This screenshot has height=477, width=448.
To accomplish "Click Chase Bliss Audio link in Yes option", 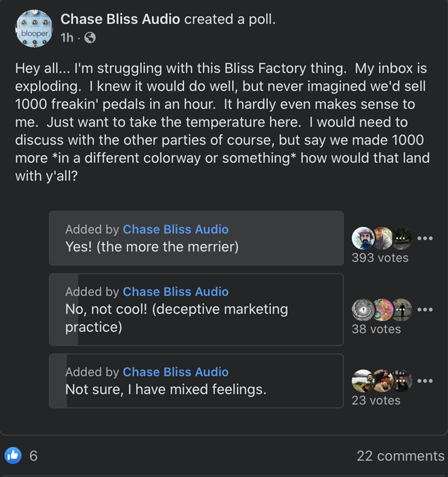I will 175,230.
